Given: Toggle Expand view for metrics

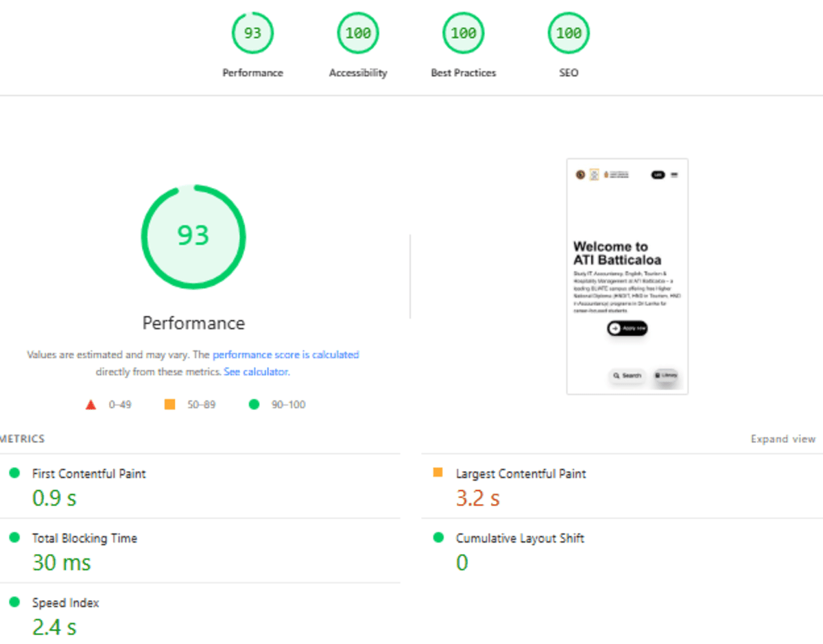Looking at the screenshot, I should [783, 439].
